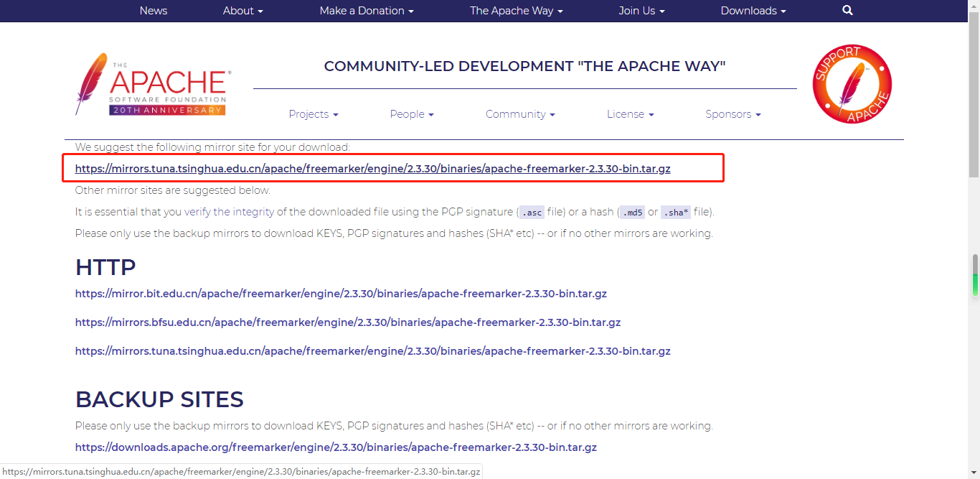Expand the Make a Donation dropdown
This screenshot has width=980, height=479.
point(367,11)
